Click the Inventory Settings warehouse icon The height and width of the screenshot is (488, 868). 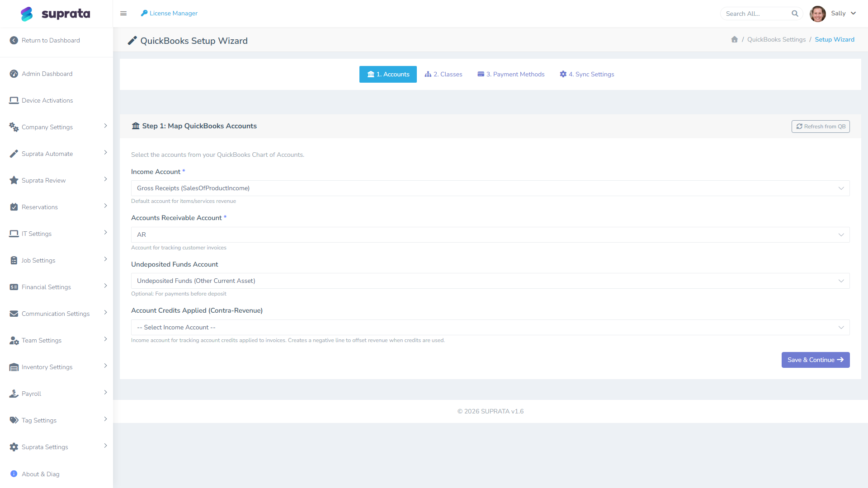(14, 367)
